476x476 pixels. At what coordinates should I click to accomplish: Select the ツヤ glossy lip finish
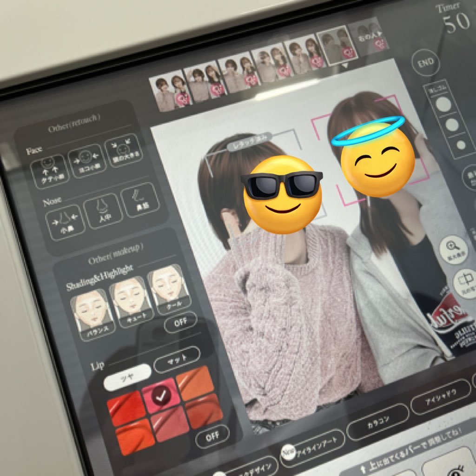(127, 377)
